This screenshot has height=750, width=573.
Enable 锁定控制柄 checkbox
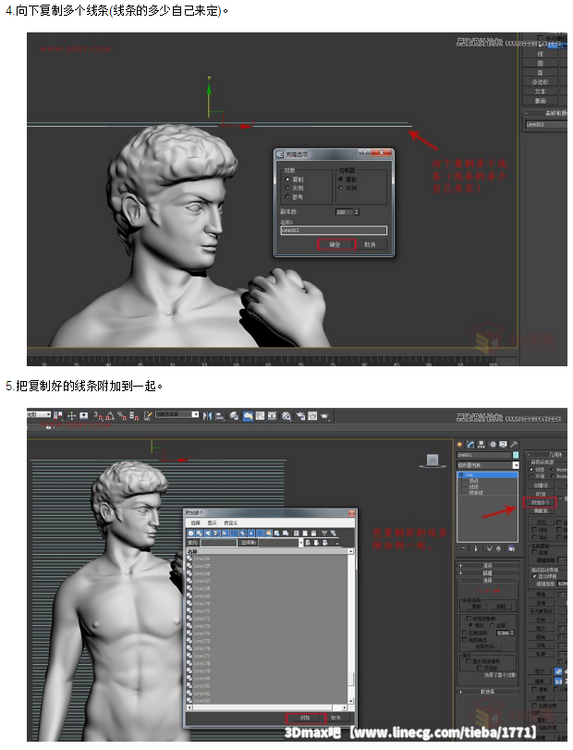point(468,618)
